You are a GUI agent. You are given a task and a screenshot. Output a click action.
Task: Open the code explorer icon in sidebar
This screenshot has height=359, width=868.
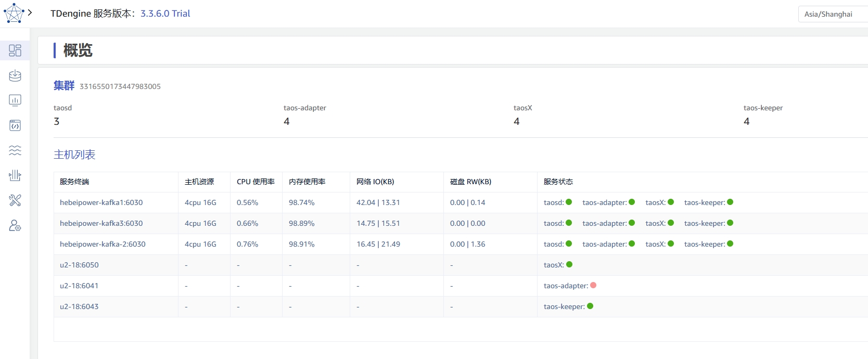click(15, 125)
